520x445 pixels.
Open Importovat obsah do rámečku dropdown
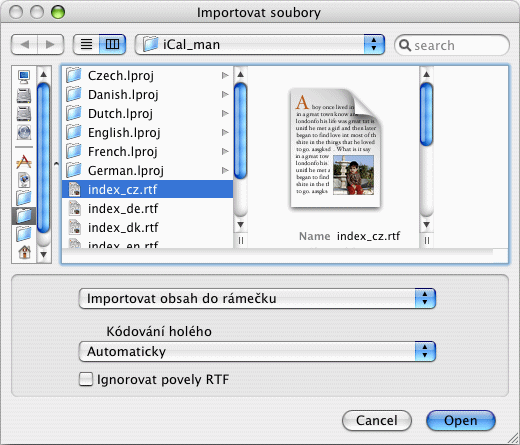coord(257,299)
